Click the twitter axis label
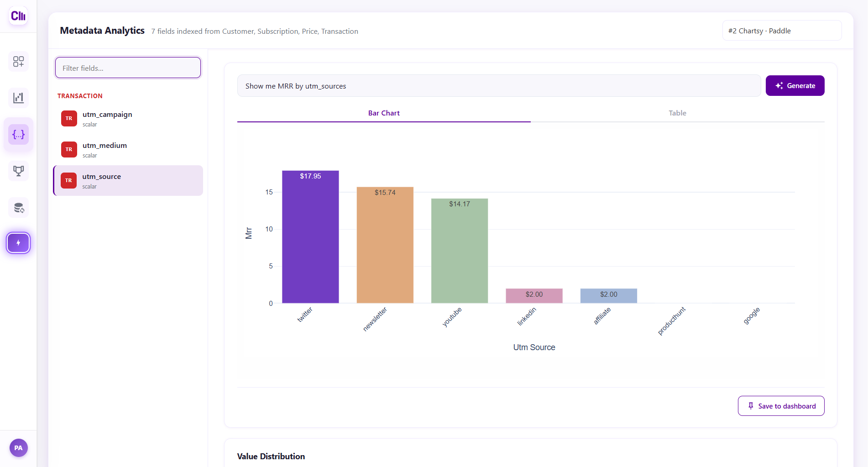 305,315
